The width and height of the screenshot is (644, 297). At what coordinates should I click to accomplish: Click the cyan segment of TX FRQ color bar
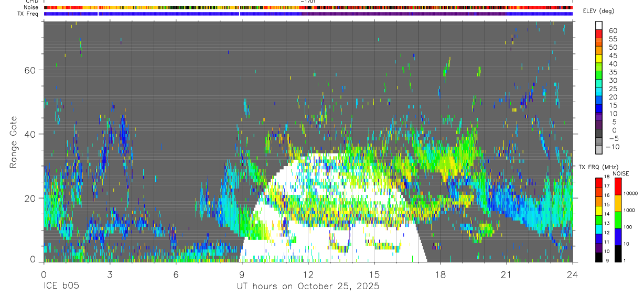pyautogui.click(x=599, y=228)
